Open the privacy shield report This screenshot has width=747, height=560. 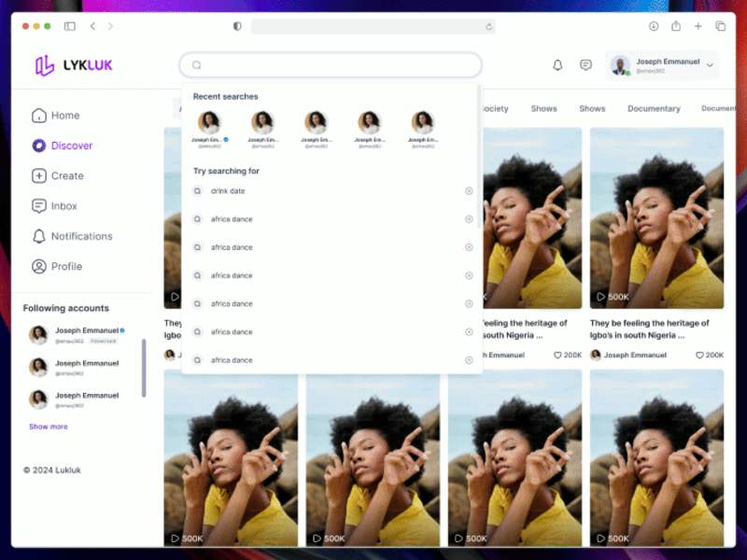coord(237,26)
